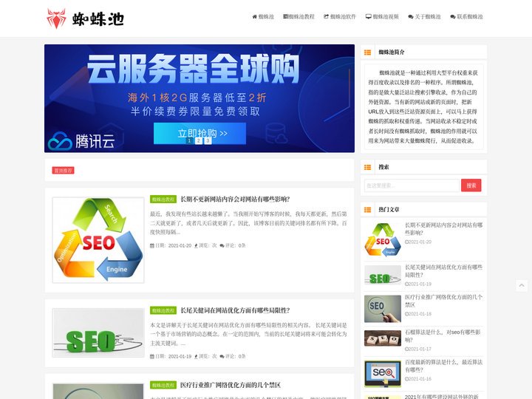
Task: Open the 关于蜘蛛池 menu item
Action: click(424, 16)
